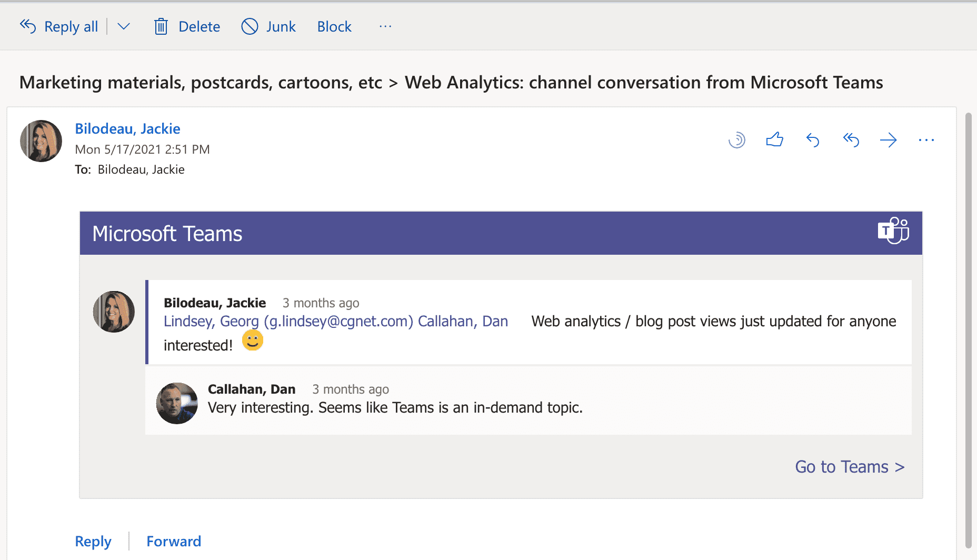977x560 pixels.
Task: Open the toolbar overflow ellipsis menu
Action: 385,26
